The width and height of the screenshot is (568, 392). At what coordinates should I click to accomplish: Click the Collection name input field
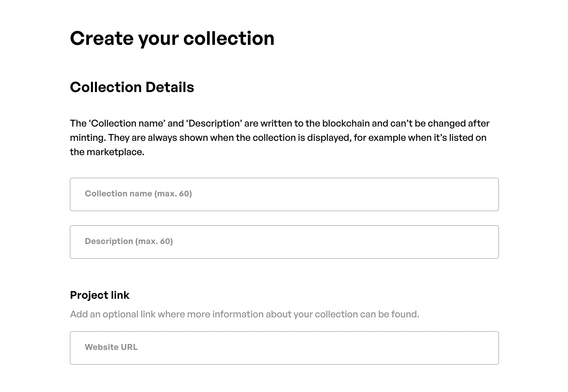coord(284,194)
